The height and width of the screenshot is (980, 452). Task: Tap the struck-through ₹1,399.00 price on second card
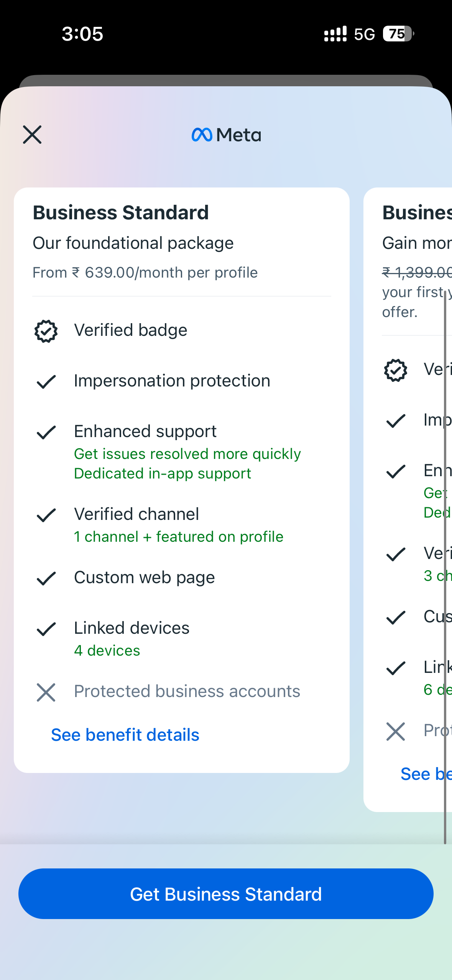[416, 273]
